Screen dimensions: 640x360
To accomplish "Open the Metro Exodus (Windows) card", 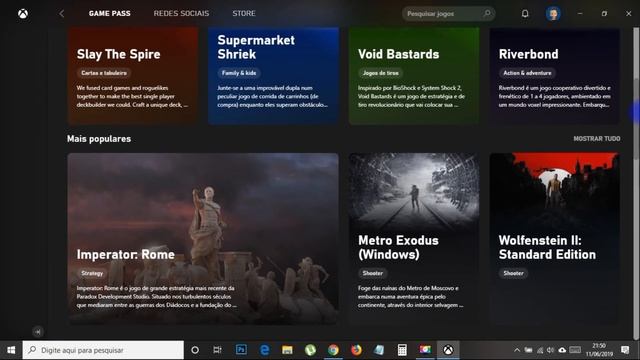I will (x=414, y=239).
